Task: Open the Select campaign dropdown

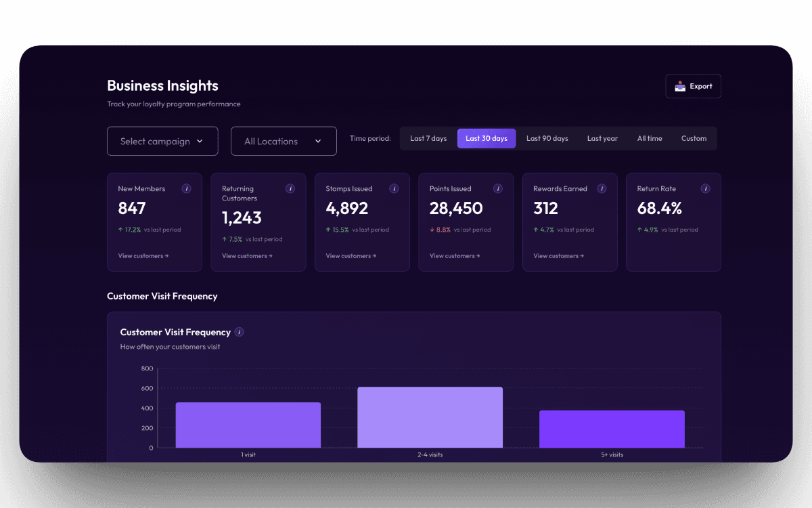Action: point(162,141)
